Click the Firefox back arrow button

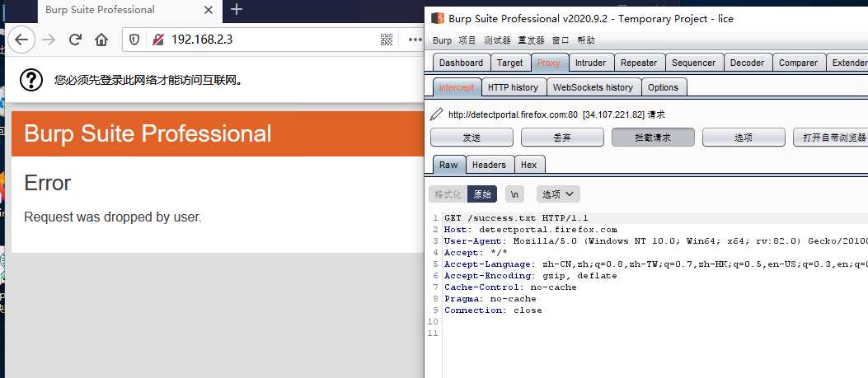click(21, 40)
